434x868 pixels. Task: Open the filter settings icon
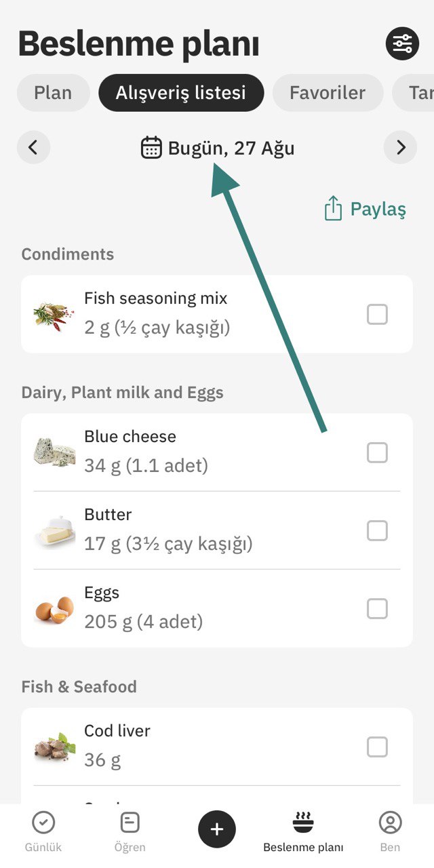403,44
